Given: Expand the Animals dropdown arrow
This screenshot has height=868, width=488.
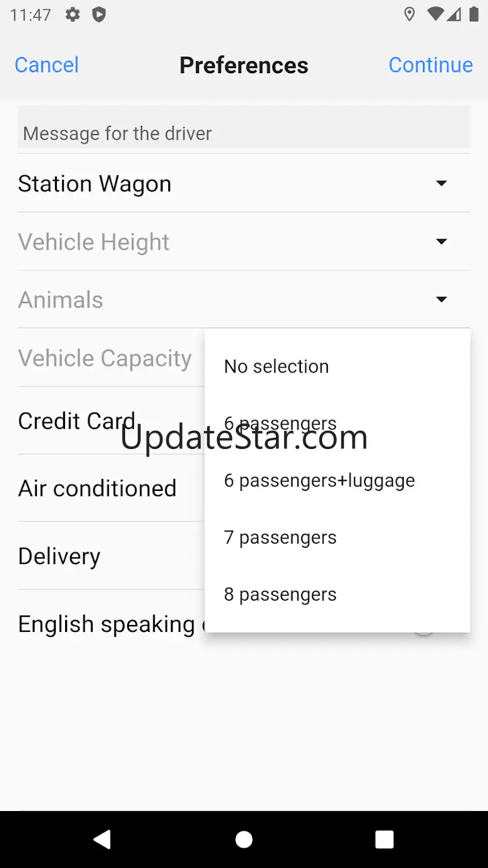Looking at the screenshot, I should [441, 299].
